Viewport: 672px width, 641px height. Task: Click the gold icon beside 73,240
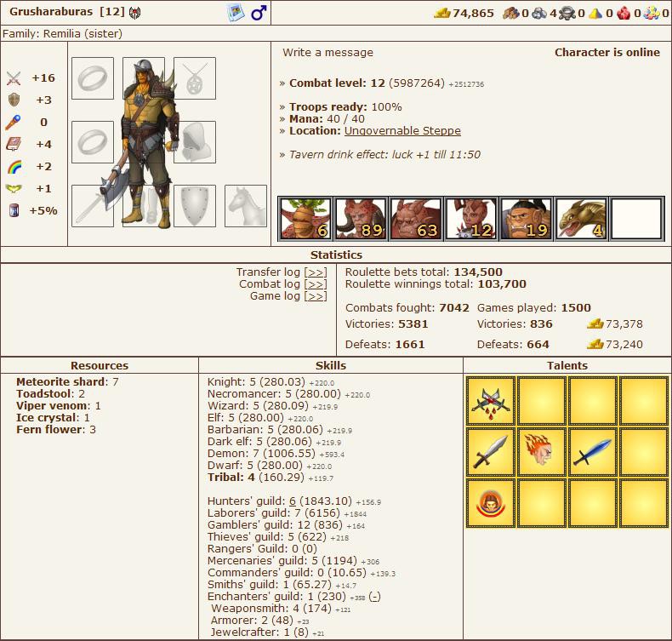click(595, 344)
